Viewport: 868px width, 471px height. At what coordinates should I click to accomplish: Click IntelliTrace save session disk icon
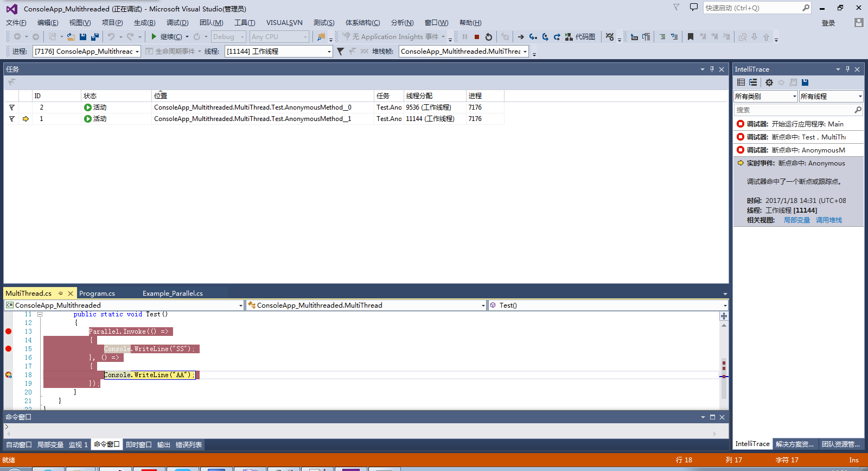tap(805, 82)
